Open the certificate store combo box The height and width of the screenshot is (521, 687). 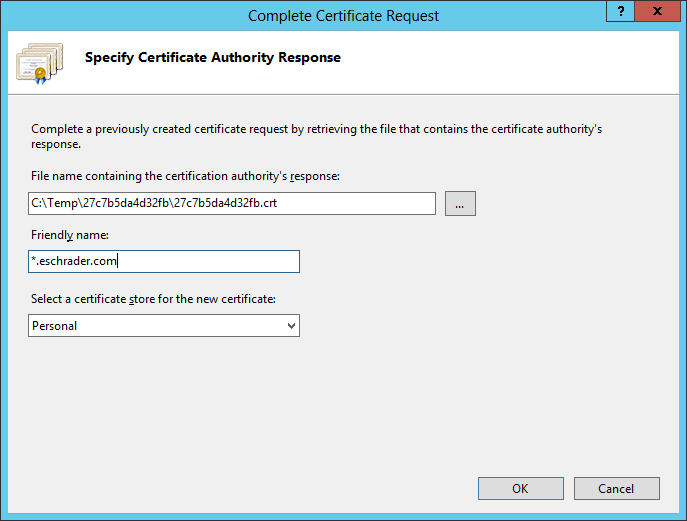(x=164, y=326)
